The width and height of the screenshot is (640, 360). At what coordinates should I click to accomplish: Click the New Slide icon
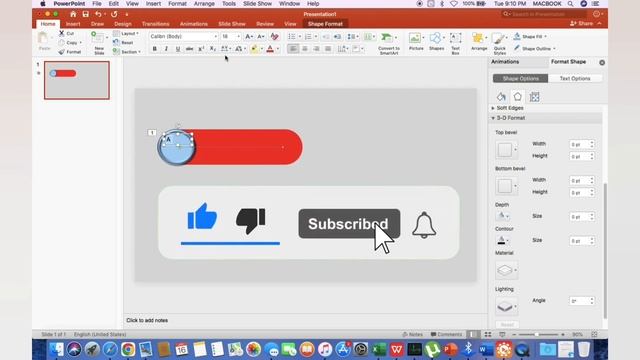point(98,38)
